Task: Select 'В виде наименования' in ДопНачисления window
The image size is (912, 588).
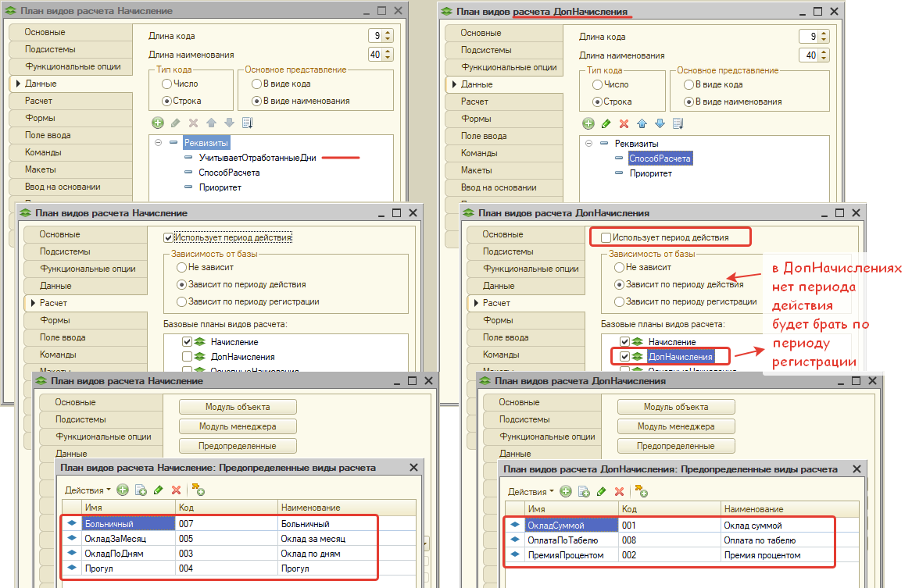Action: pos(689,102)
